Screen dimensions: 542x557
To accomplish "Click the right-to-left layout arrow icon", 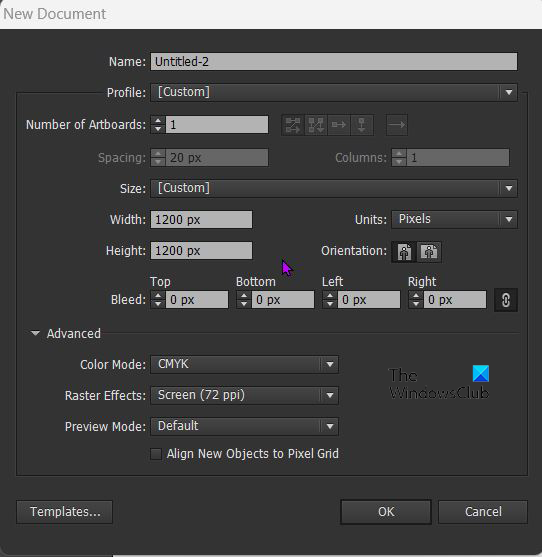I will [397, 125].
